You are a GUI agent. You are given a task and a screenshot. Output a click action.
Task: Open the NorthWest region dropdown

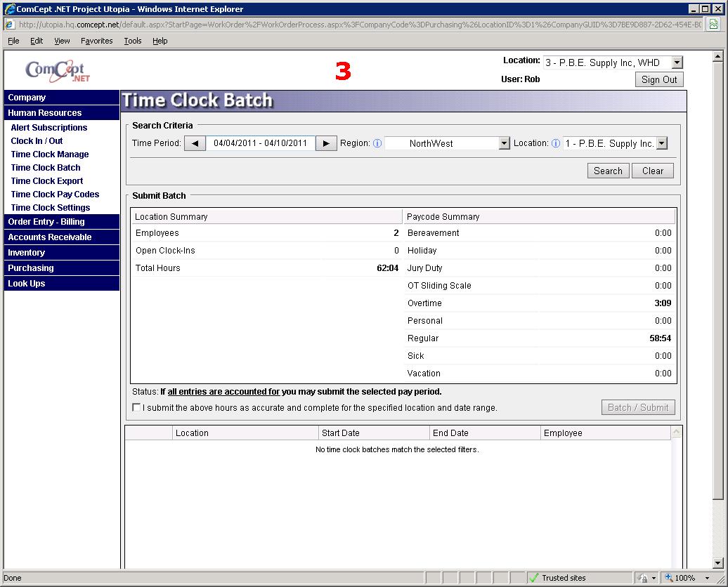[x=504, y=143]
